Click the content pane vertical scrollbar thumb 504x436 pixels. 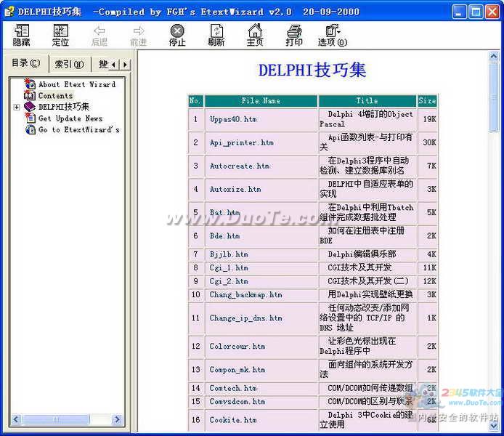pyautogui.click(x=493, y=97)
